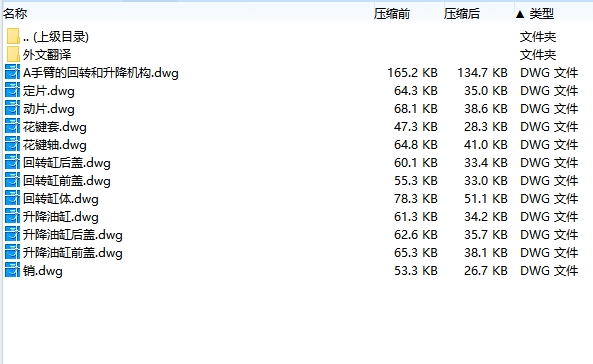Viewport: 593px width, 364px height.
Task: Click the 35.7 KB compressed size value
Action: point(486,235)
